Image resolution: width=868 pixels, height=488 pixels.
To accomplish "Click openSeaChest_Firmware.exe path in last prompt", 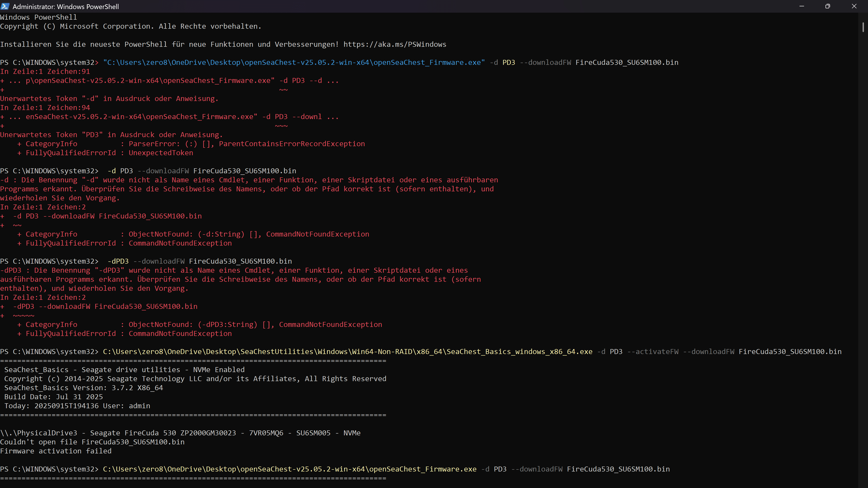I will point(289,469).
